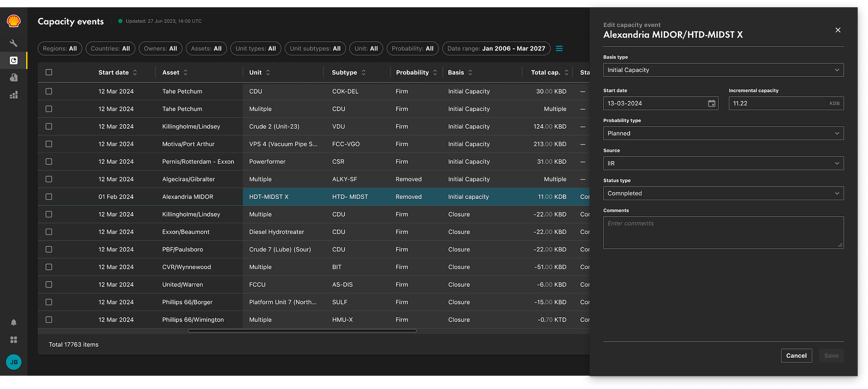Sort by Subtype column arrows

pyautogui.click(x=363, y=72)
